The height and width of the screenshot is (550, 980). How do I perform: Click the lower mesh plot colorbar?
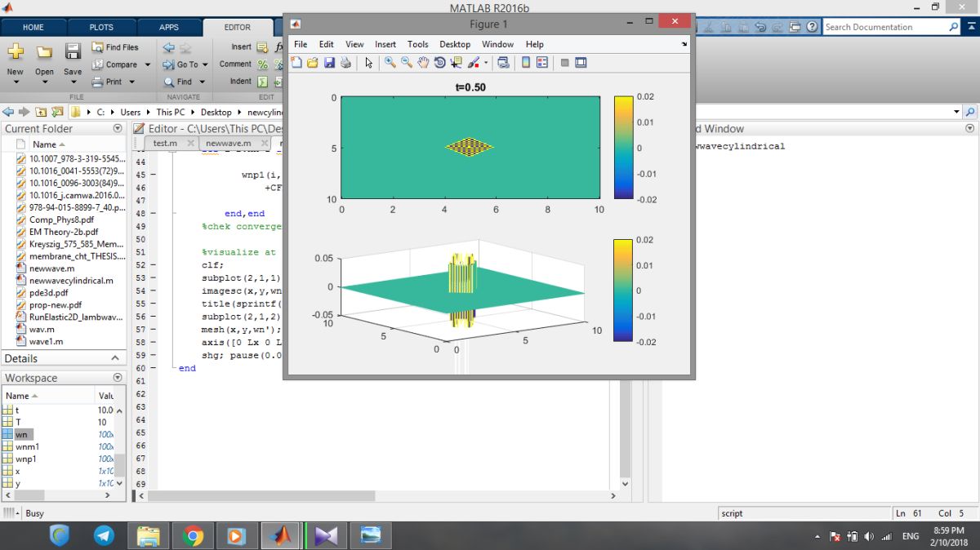(x=623, y=291)
